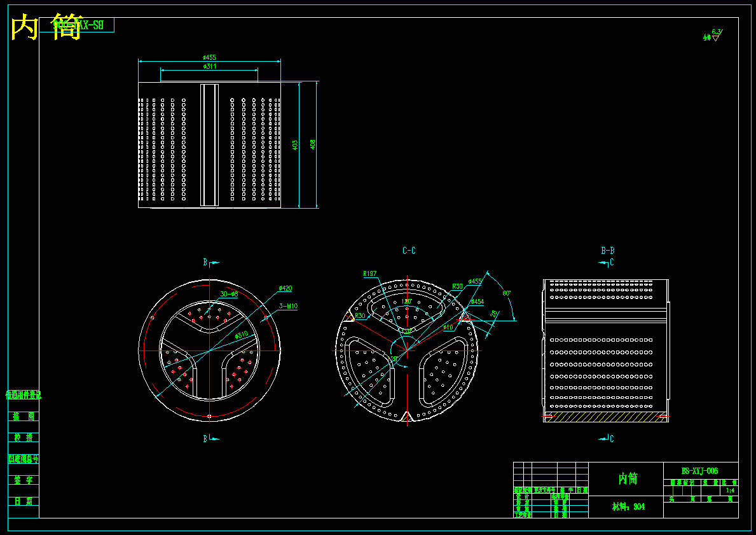The image size is (756, 535).
Task: Select the R197 radius annotation
Action: pos(370,274)
